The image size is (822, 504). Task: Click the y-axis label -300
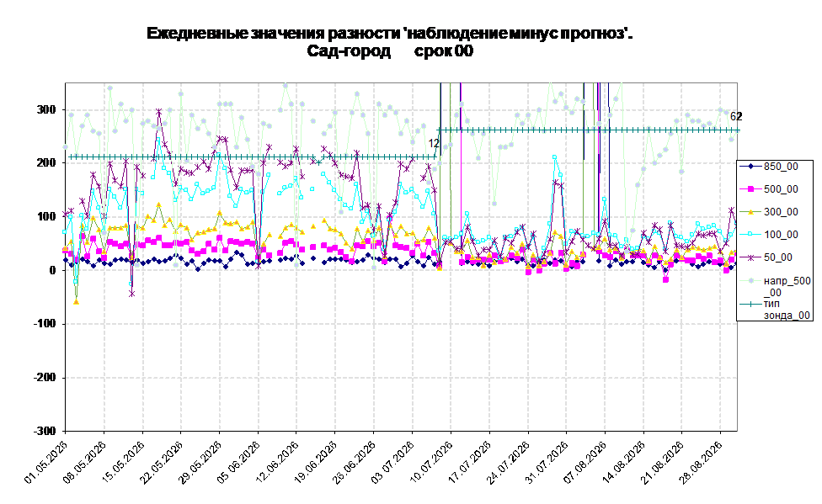pyautogui.click(x=45, y=431)
